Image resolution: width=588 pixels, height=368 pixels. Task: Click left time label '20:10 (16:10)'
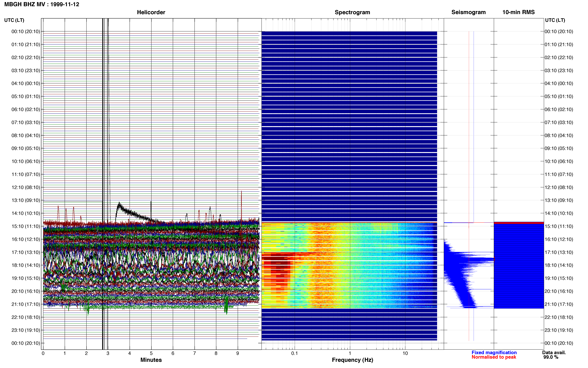(26, 291)
